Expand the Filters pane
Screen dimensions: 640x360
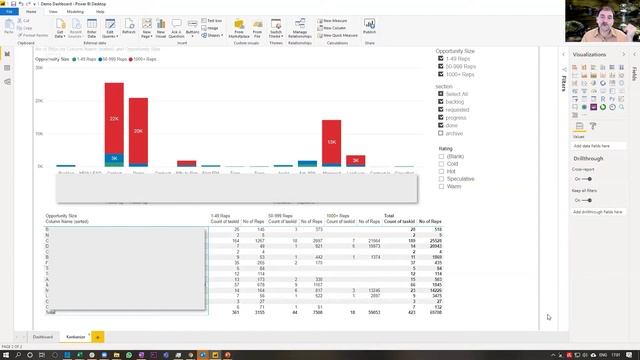(x=564, y=54)
